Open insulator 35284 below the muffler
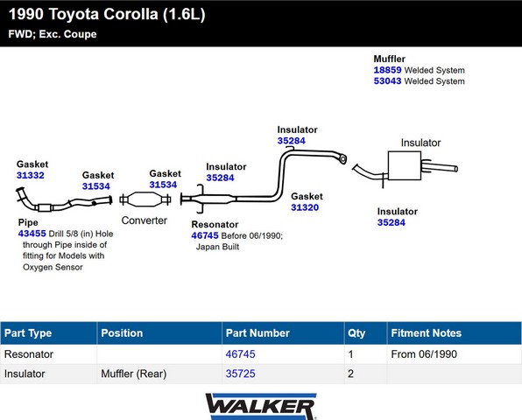This screenshot has width=522, height=420. tap(391, 222)
